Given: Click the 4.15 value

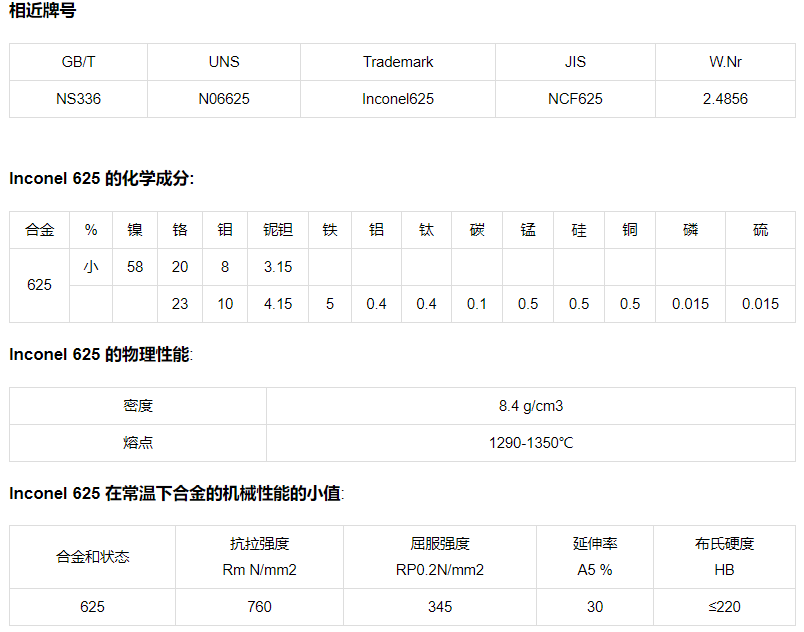Looking at the screenshot, I should [278, 304].
